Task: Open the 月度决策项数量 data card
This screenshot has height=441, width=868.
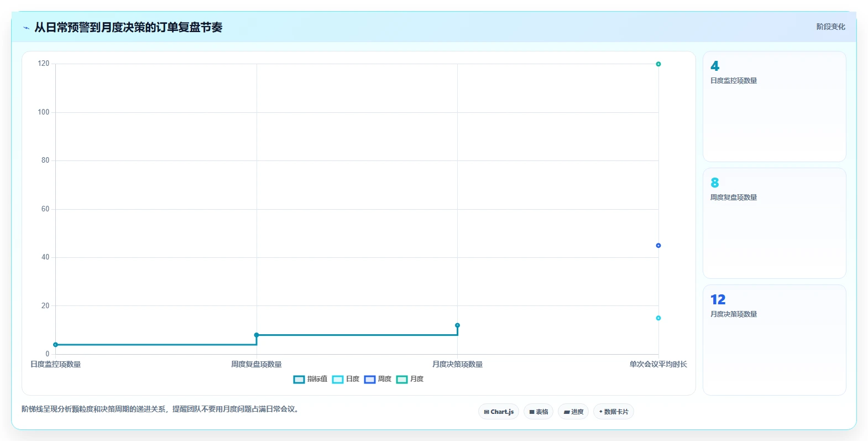Action: click(x=774, y=340)
